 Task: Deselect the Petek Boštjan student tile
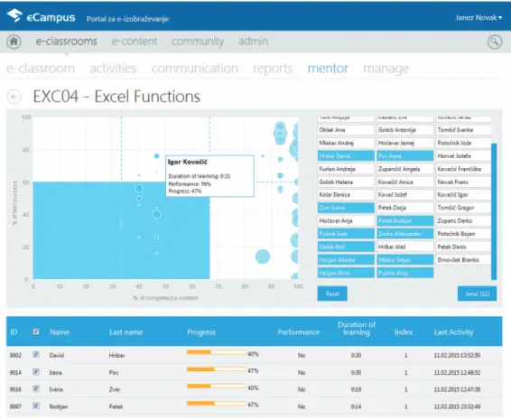click(405, 220)
